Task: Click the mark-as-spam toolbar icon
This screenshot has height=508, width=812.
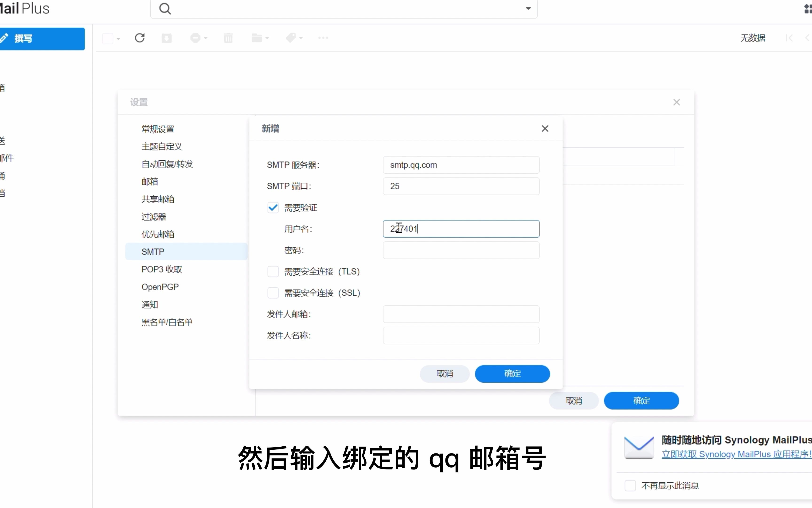Action: point(195,38)
